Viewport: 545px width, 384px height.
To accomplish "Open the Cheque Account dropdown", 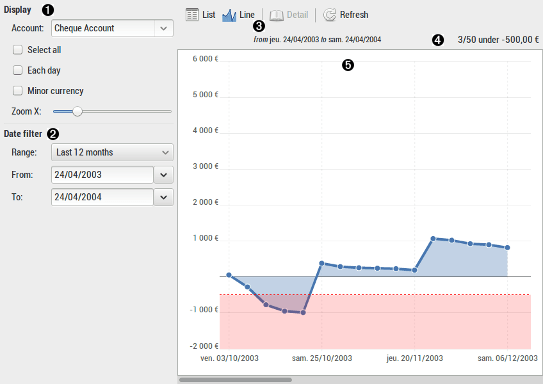I will click(112, 28).
